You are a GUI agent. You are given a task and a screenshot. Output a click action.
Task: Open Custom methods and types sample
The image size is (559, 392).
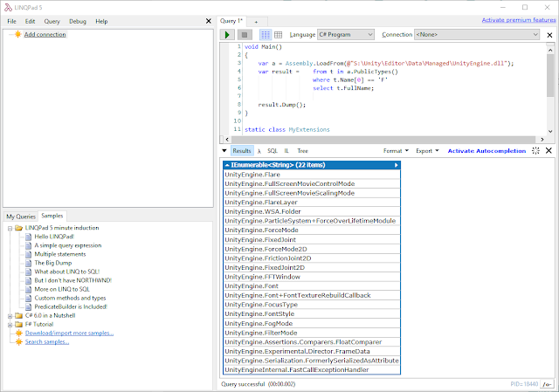coord(70,298)
